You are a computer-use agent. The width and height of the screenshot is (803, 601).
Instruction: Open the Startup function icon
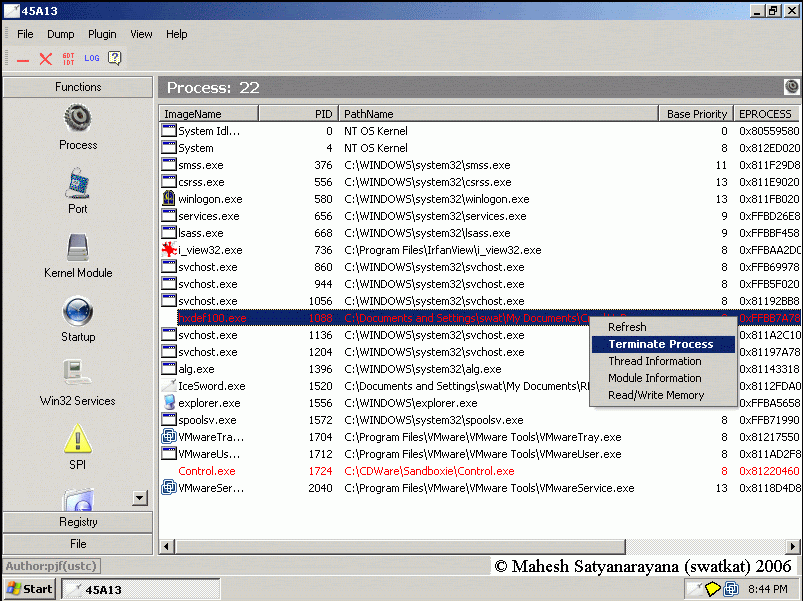[x=78, y=311]
